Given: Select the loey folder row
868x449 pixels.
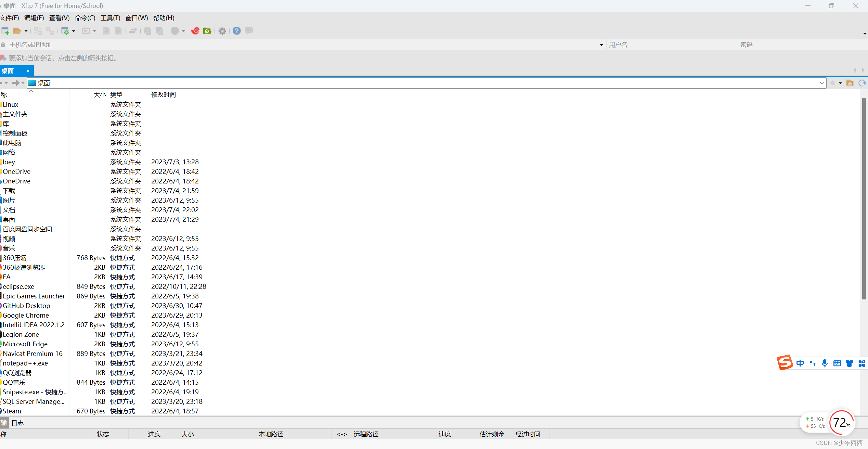Looking at the screenshot, I should pos(113,162).
